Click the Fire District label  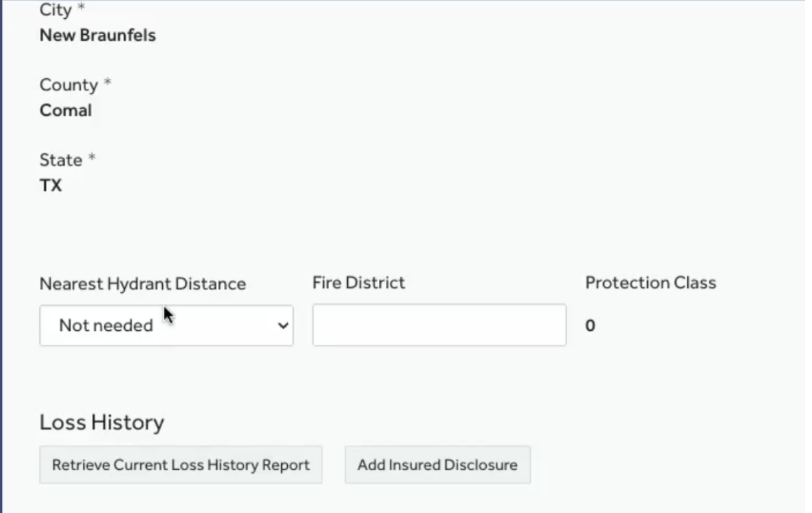pos(358,283)
